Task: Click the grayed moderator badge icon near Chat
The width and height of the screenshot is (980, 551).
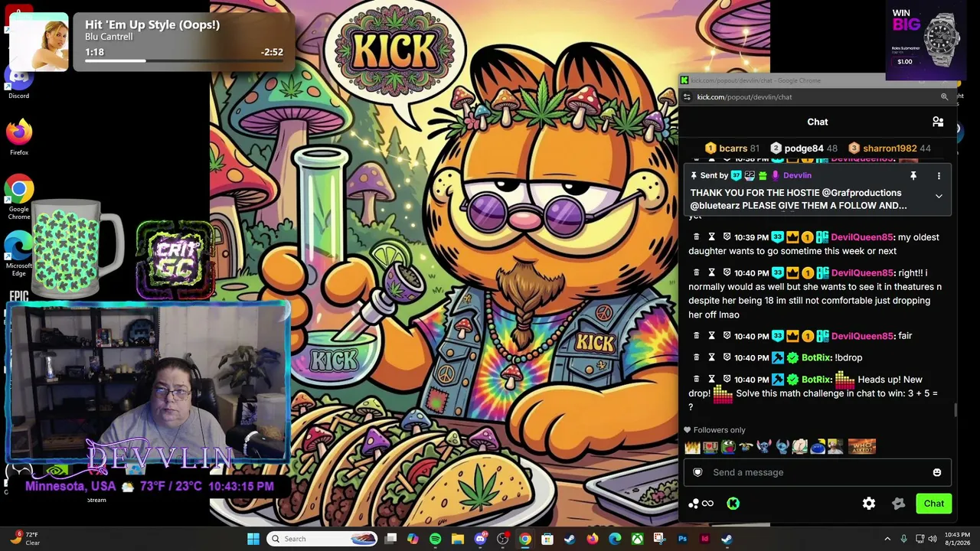Action: click(x=899, y=504)
